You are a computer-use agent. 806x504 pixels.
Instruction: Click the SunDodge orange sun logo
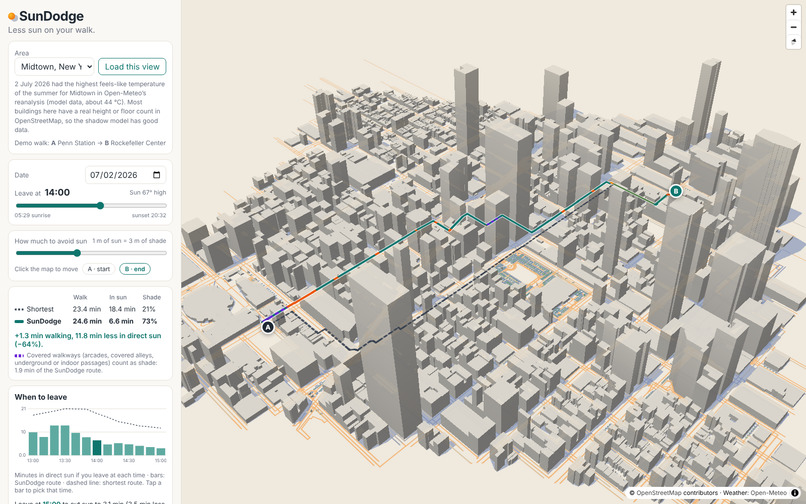[12, 16]
